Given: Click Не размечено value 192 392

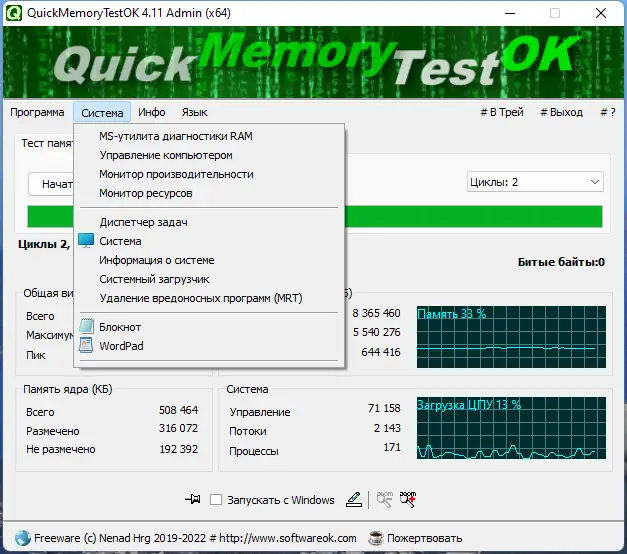Looking at the screenshot, I should click(178, 449).
